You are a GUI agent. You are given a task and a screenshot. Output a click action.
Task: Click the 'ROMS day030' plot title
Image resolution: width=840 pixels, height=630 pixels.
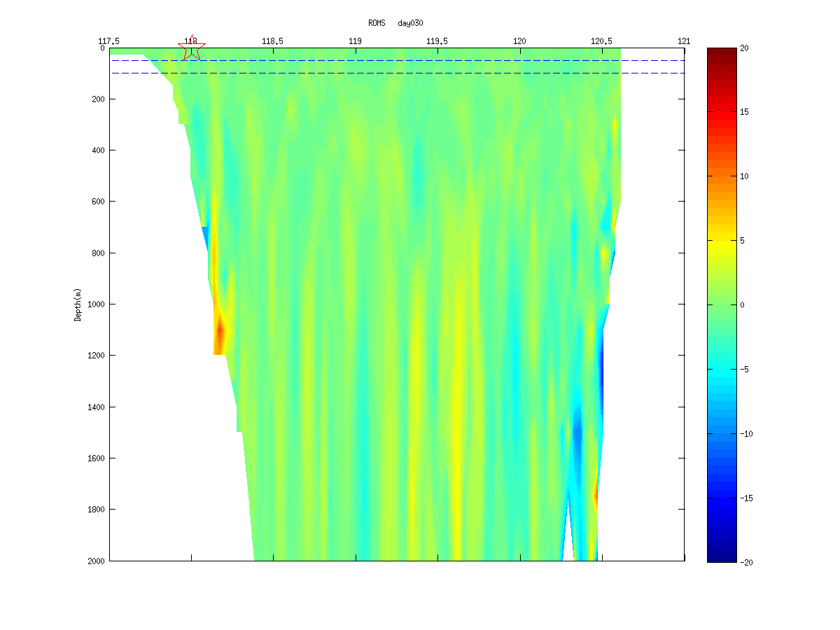click(x=395, y=23)
